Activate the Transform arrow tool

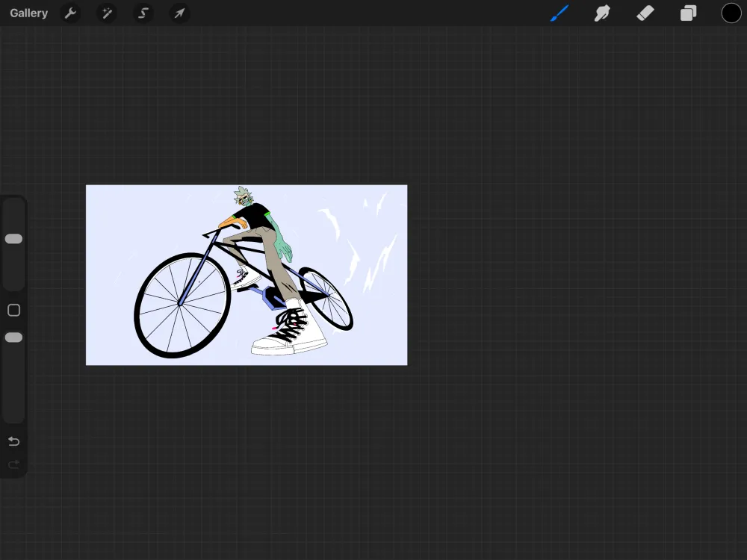tap(179, 13)
